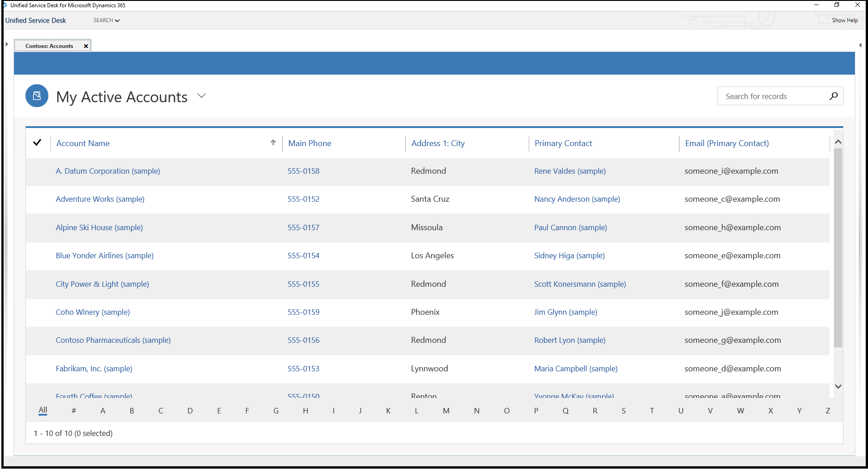Image resolution: width=868 pixels, height=469 pixels.
Task: Open Blue Yonder Airlines (sample) account
Action: 105,256
